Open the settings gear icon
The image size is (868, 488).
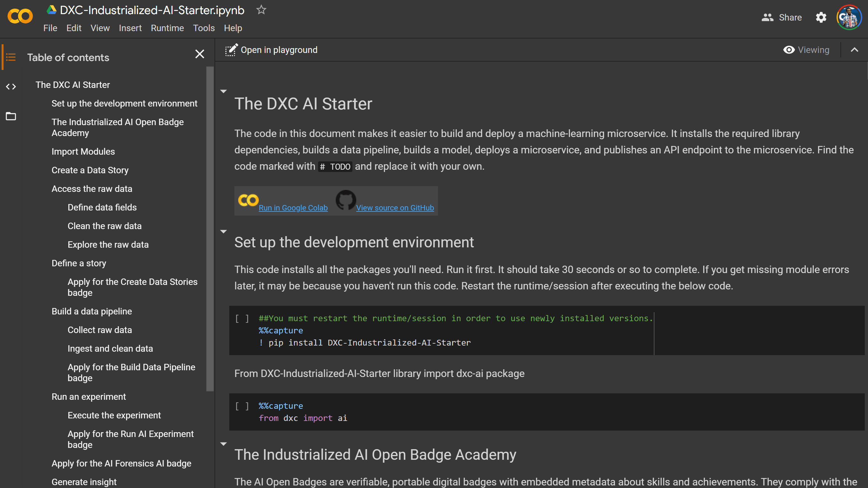pos(821,17)
